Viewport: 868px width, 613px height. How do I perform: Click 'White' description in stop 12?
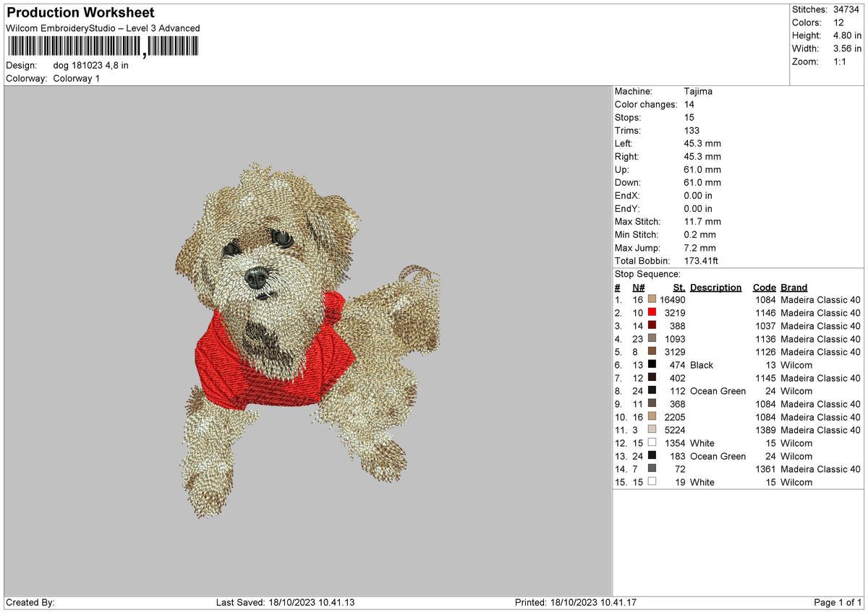point(702,443)
